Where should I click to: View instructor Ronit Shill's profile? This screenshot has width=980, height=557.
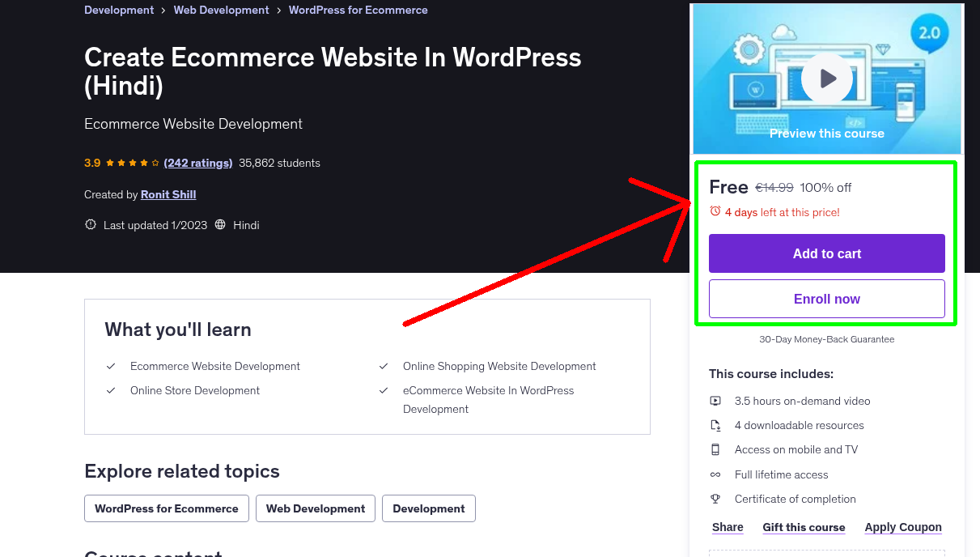[x=168, y=193]
